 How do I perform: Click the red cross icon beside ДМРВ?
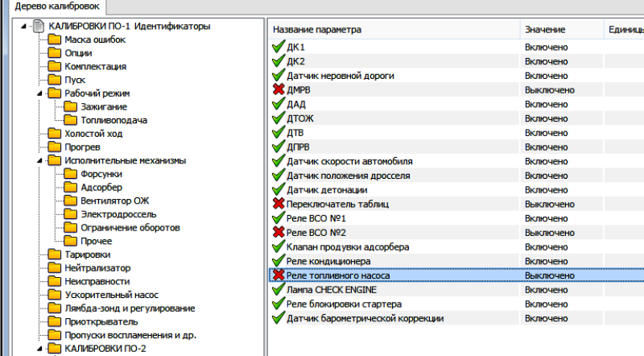(x=279, y=89)
